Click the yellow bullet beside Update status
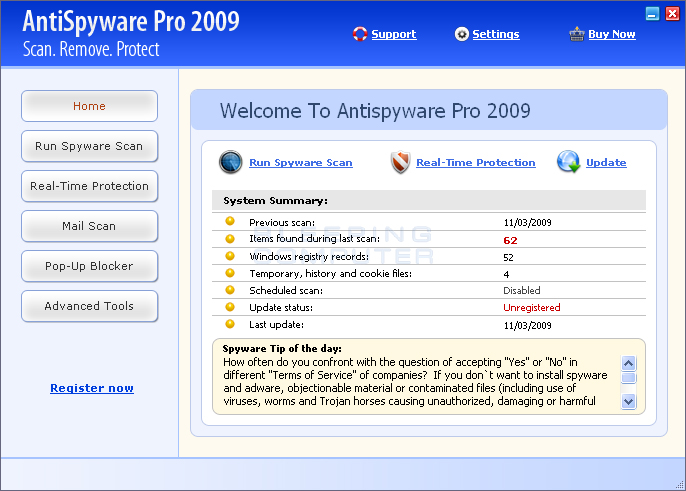Image resolution: width=686 pixels, height=491 pixels. [230, 307]
